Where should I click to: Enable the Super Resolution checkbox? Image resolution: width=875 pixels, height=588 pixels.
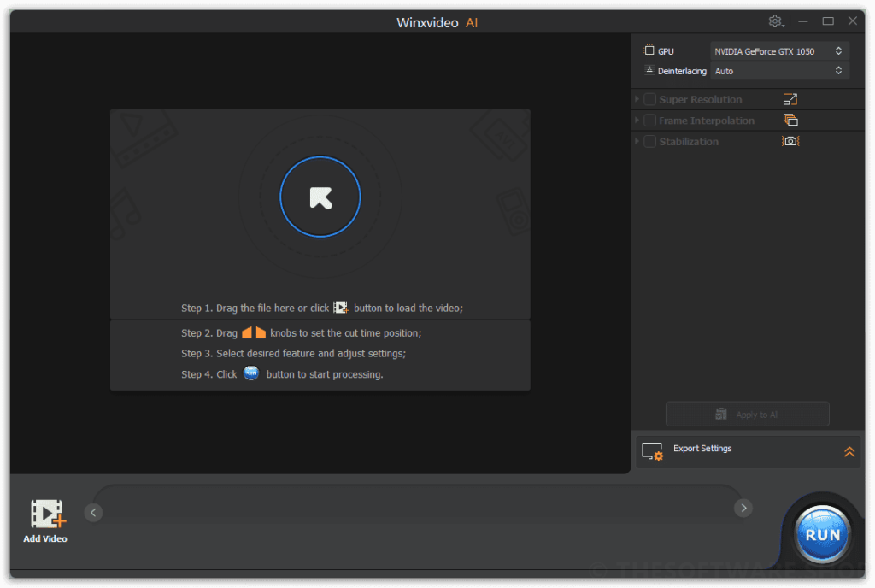(650, 100)
